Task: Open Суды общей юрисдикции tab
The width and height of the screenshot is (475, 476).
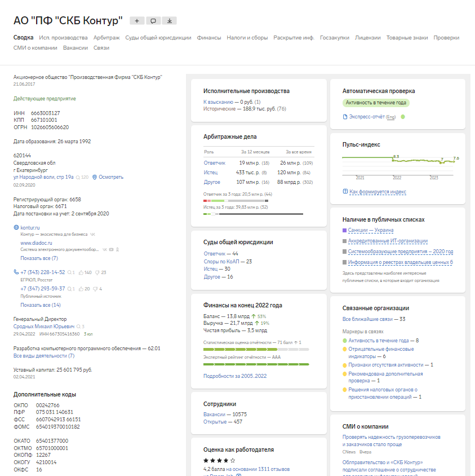Action: (x=158, y=38)
